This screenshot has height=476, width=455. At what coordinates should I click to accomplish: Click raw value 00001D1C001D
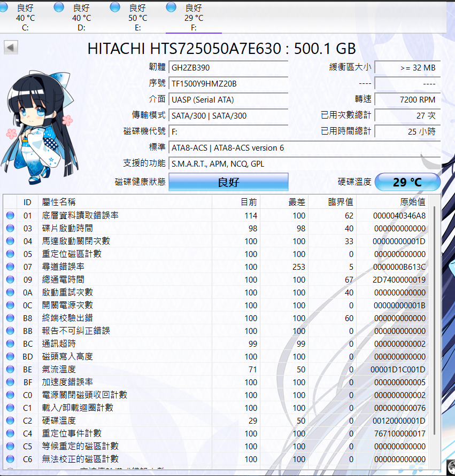(x=398, y=370)
